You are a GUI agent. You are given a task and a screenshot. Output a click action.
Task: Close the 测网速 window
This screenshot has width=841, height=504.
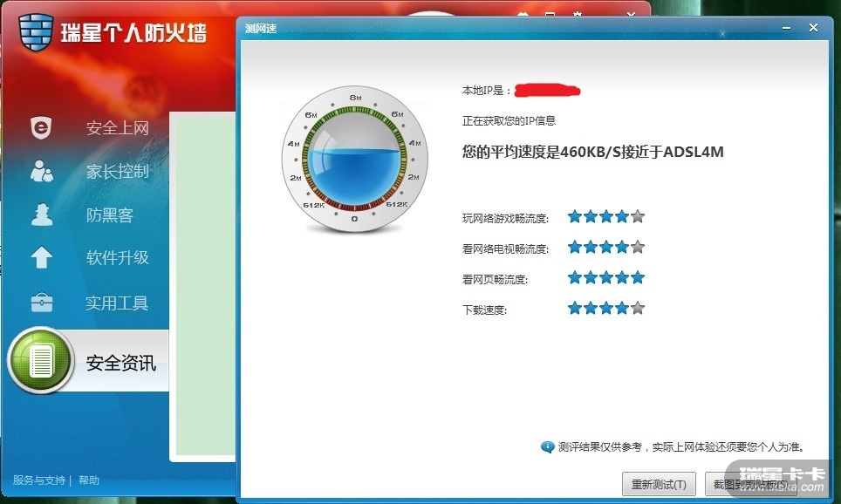(x=814, y=27)
